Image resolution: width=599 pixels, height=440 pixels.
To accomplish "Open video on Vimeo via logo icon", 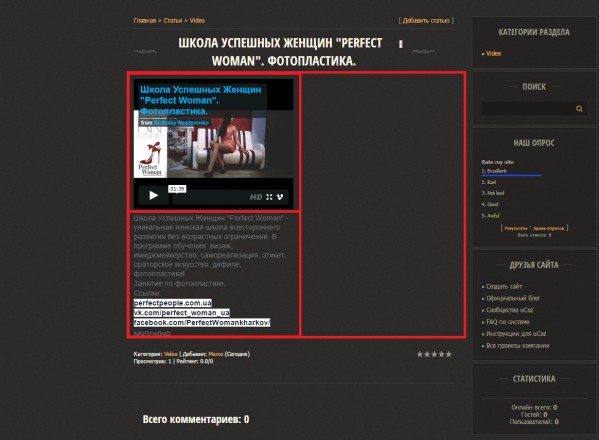I will click(x=280, y=197).
